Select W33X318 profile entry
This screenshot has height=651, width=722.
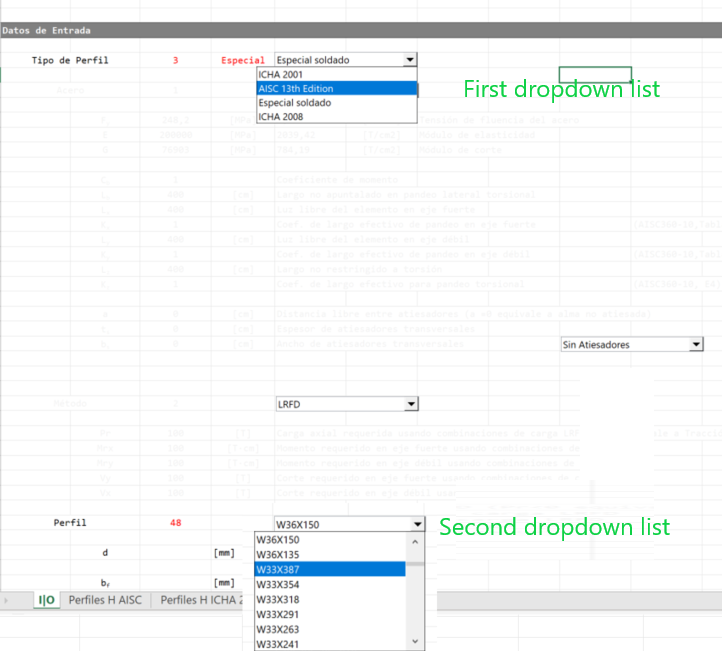tap(330, 599)
